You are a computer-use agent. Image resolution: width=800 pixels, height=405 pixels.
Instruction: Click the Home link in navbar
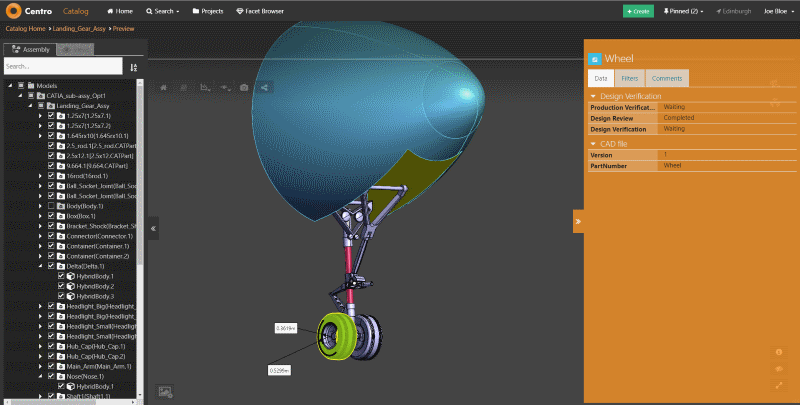click(120, 11)
